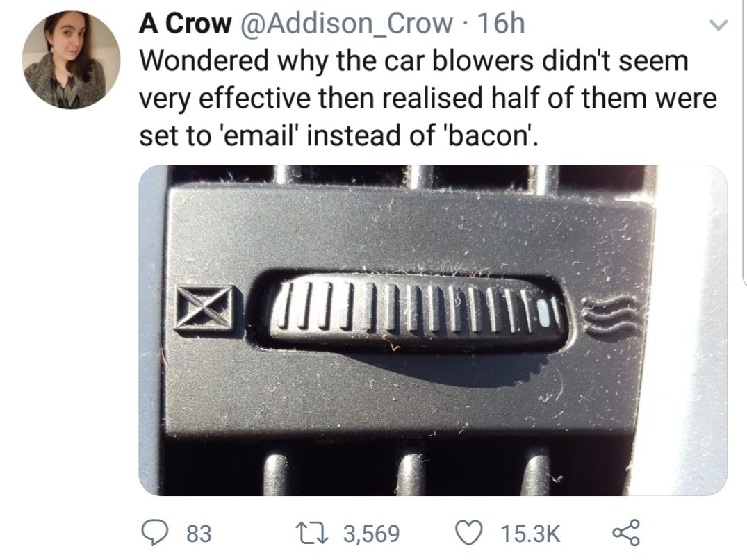Click the 16h timestamp
Viewport: 747px width, 560px height.
[501, 24]
